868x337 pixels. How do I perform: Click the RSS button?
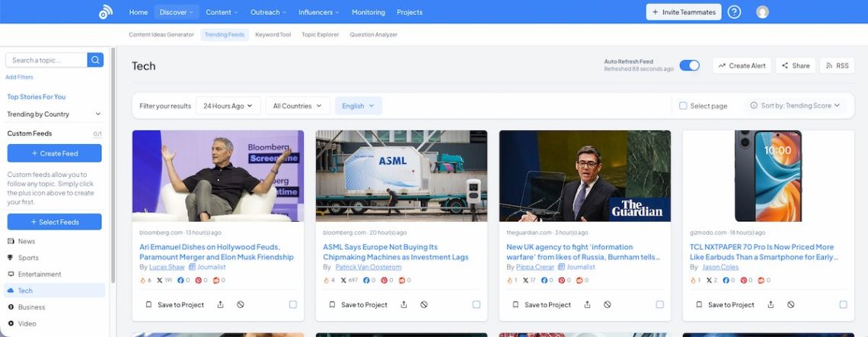[837, 66]
